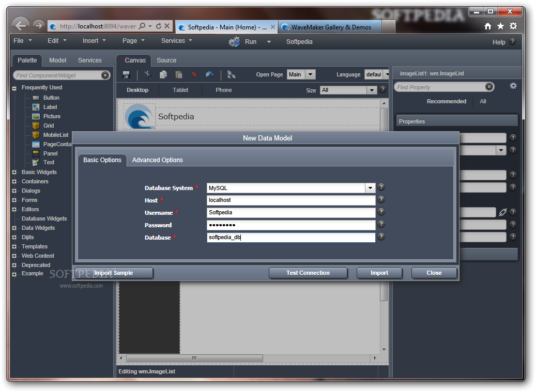Open the Services menu
The image size is (536, 392).
tap(176, 41)
